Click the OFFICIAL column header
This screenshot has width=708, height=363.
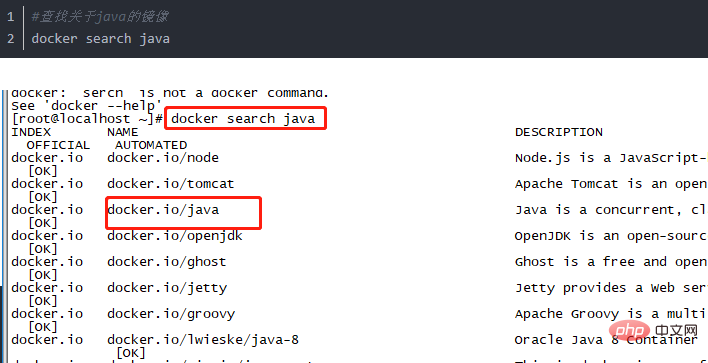pos(58,145)
